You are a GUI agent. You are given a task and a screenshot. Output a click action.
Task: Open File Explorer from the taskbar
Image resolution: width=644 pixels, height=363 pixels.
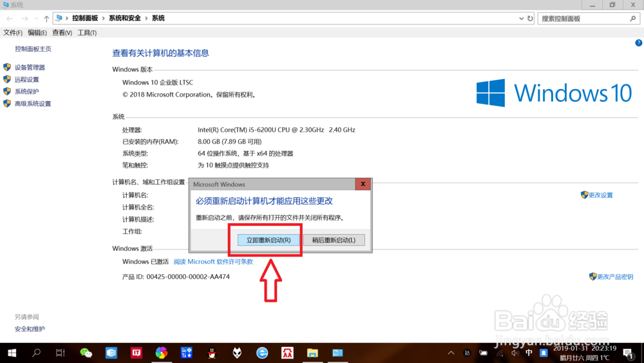pyautogui.click(x=312, y=353)
